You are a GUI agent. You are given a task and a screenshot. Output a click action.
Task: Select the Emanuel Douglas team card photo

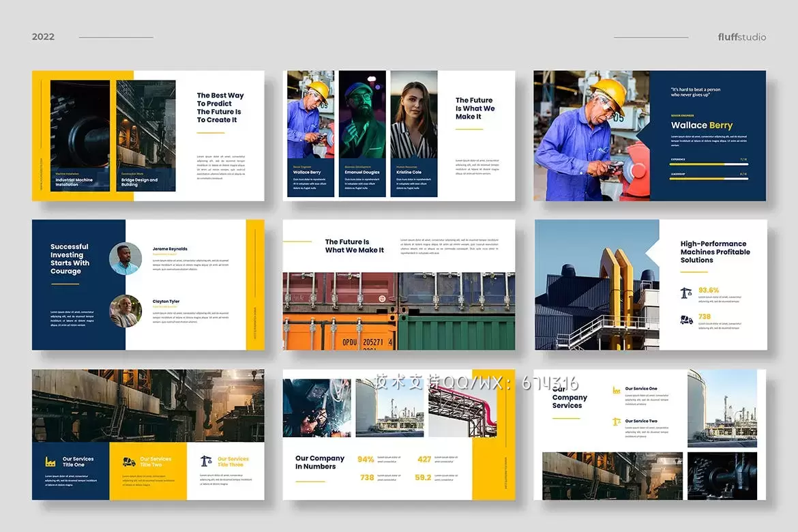pyautogui.click(x=362, y=113)
